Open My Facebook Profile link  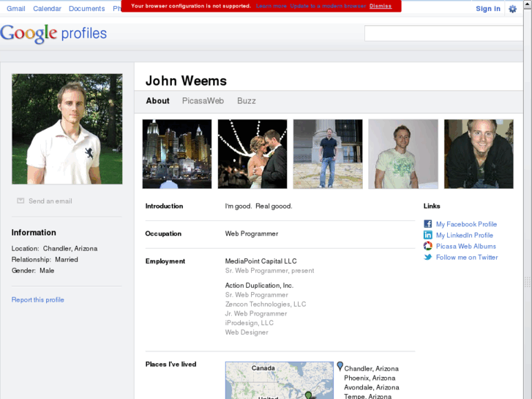coord(466,224)
